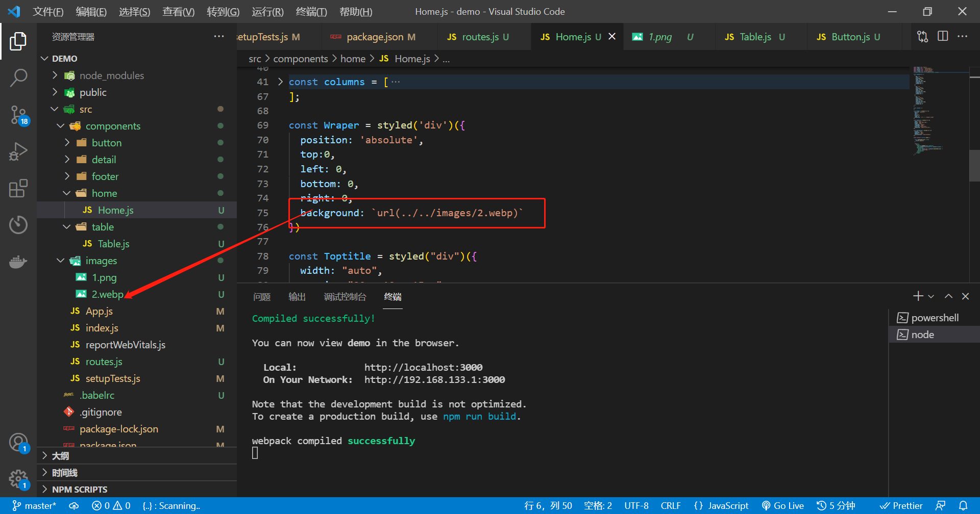Viewport: 980px width, 514px height.
Task: Open the Run and Debug view
Action: pyautogui.click(x=18, y=151)
